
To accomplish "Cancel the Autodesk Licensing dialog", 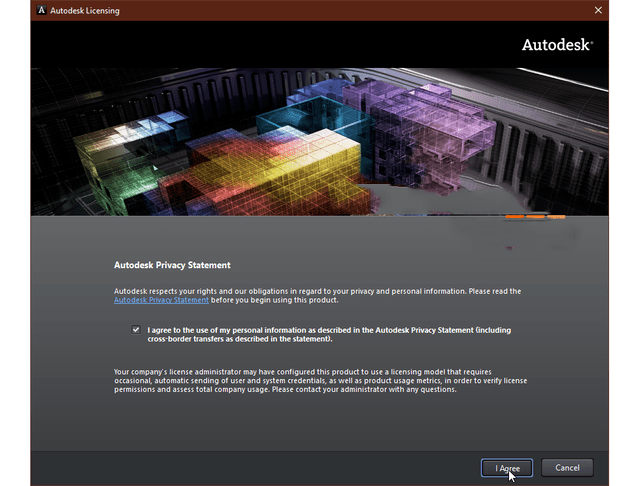I will click(x=567, y=468).
